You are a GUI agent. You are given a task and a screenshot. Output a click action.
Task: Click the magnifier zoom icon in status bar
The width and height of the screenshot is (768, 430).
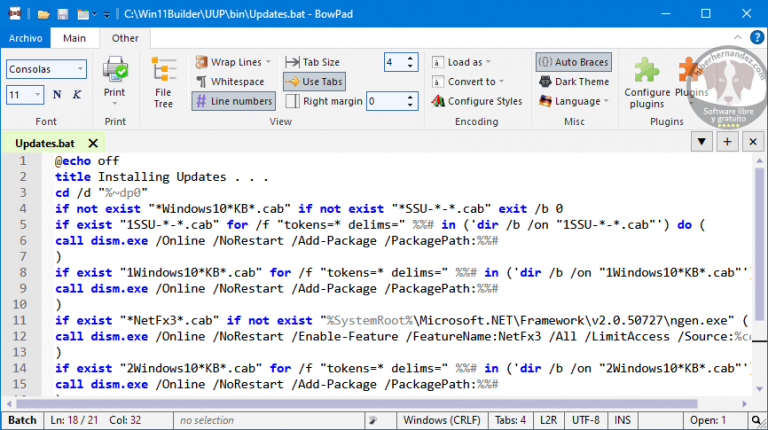(757, 420)
